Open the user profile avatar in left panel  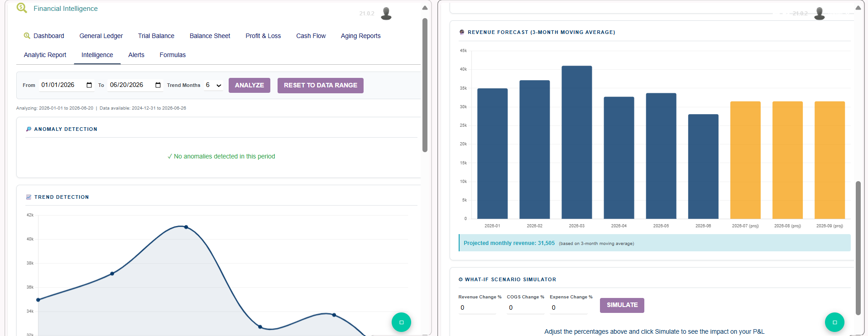386,14
